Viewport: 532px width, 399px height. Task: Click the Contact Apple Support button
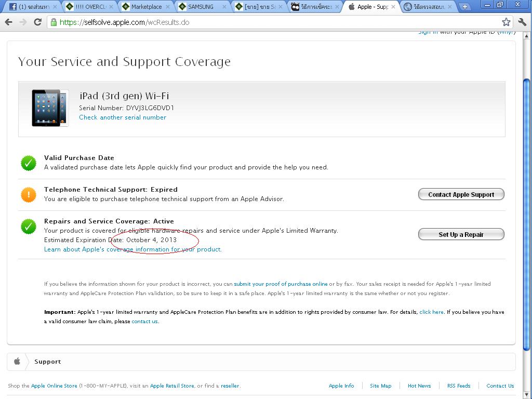pyautogui.click(x=461, y=194)
